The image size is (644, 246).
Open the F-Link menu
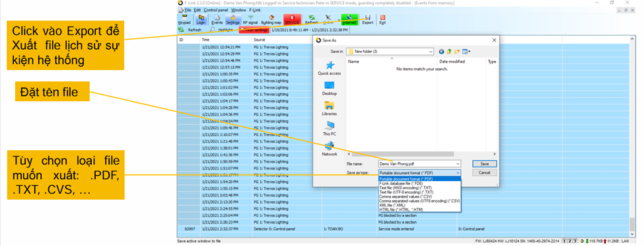255,10
